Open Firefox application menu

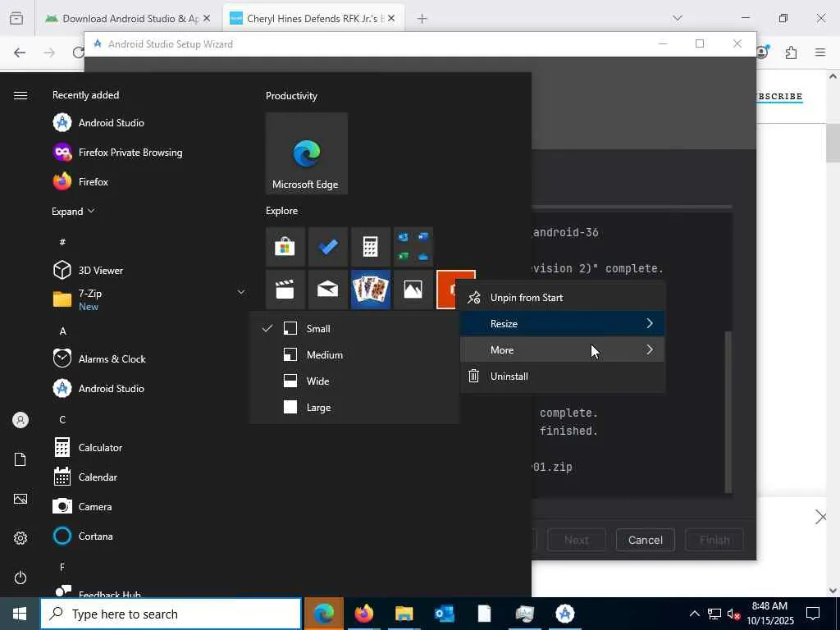click(x=820, y=52)
